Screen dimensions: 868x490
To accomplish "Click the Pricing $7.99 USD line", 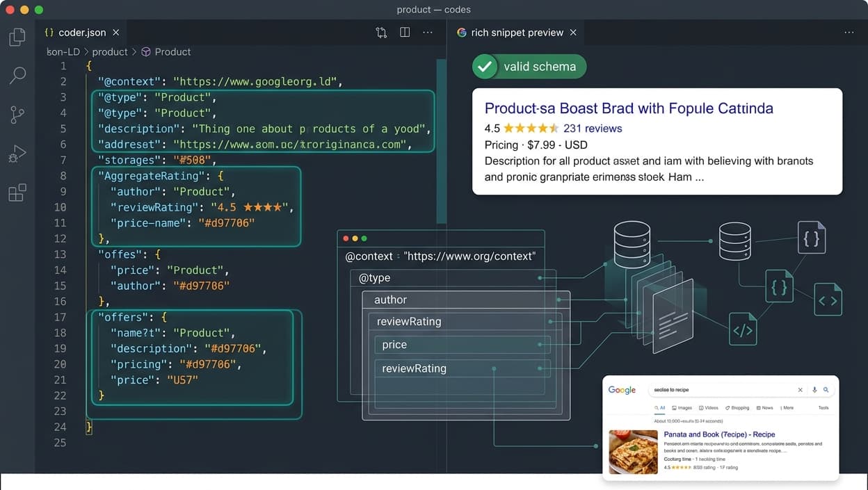I will 536,145.
